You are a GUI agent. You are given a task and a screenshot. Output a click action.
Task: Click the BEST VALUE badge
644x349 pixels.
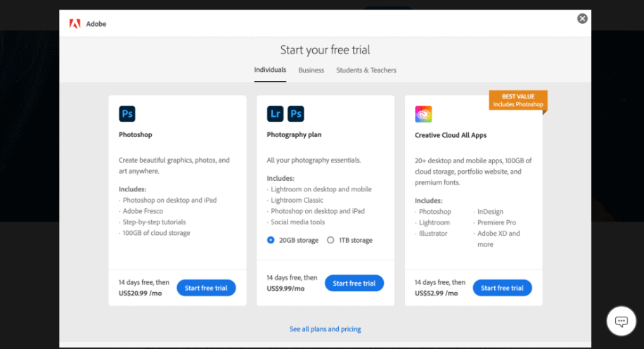pyautogui.click(x=518, y=101)
